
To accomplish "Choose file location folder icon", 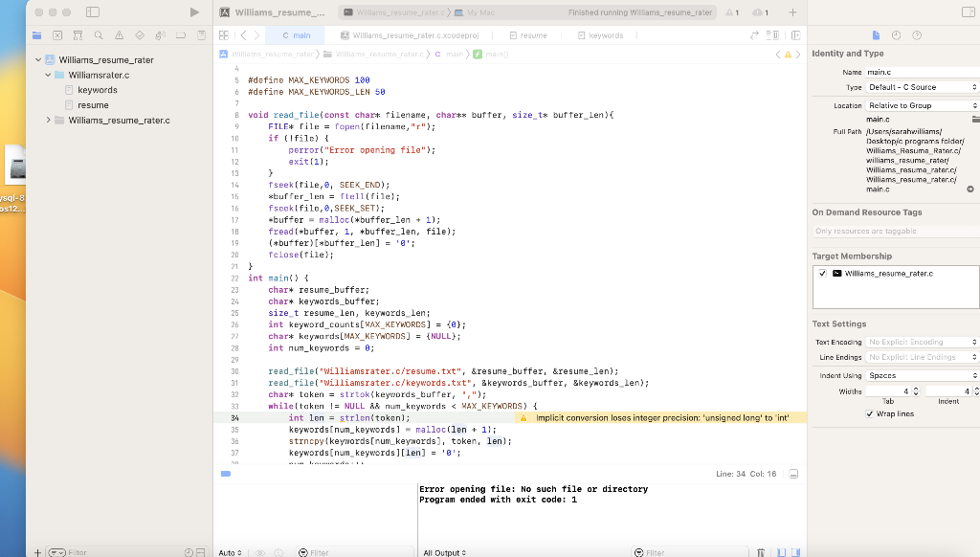I will point(975,119).
